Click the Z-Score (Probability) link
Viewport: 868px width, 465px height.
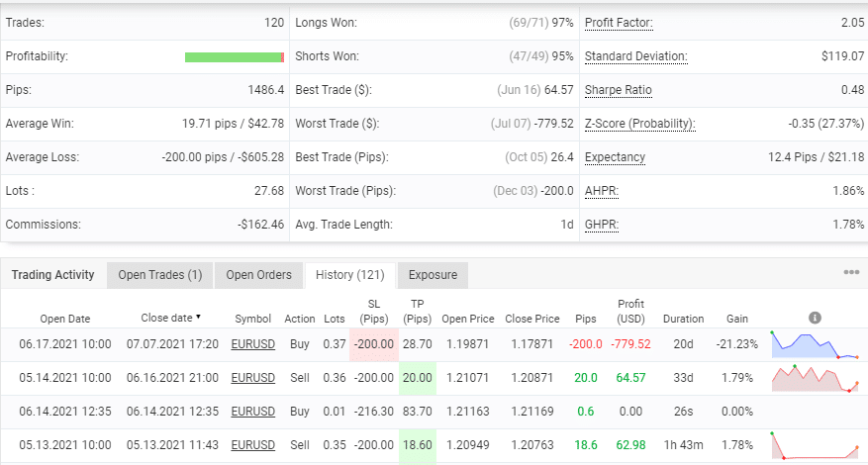coord(639,124)
